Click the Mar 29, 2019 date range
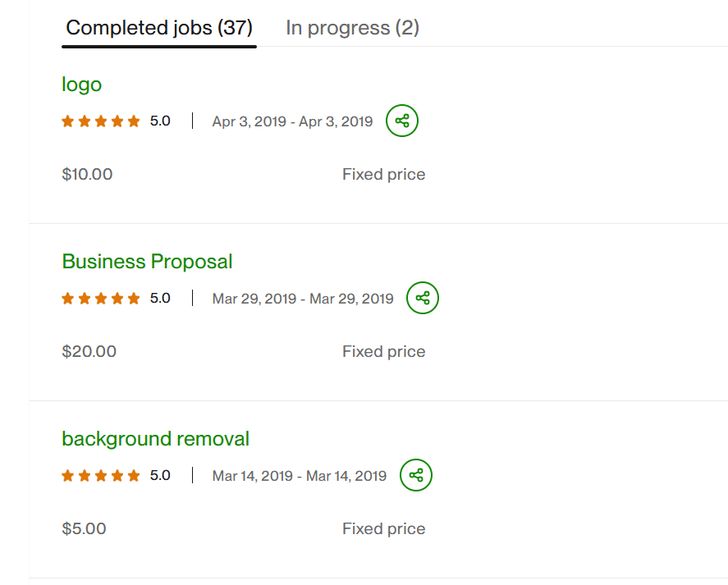Viewport: 728px width, 585px height. (303, 299)
